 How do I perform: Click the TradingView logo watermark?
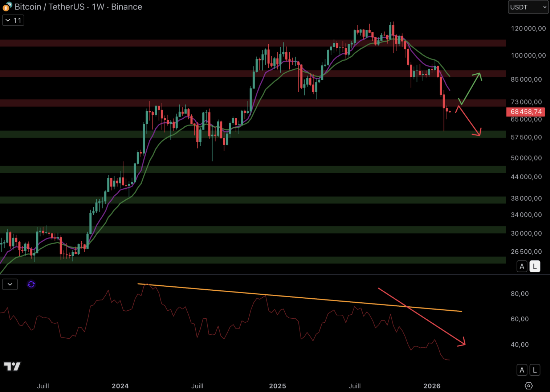tap(12, 366)
